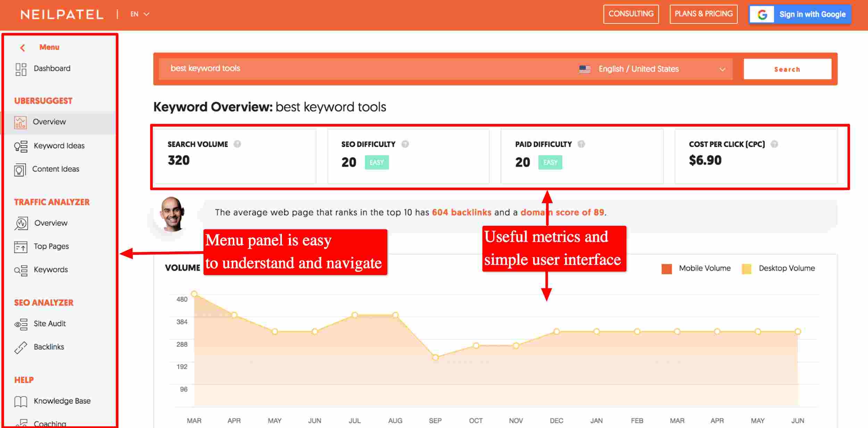Click the Menu label to collapse sidebar
The height and width of the screenshot is (428, 868).
(49, 47)
